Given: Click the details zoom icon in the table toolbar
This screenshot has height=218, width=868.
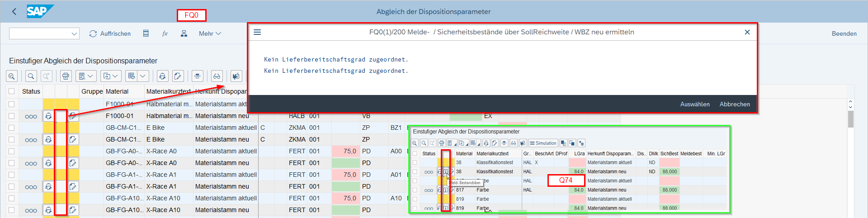Looking at the screenshot, I should coord(12,76).
